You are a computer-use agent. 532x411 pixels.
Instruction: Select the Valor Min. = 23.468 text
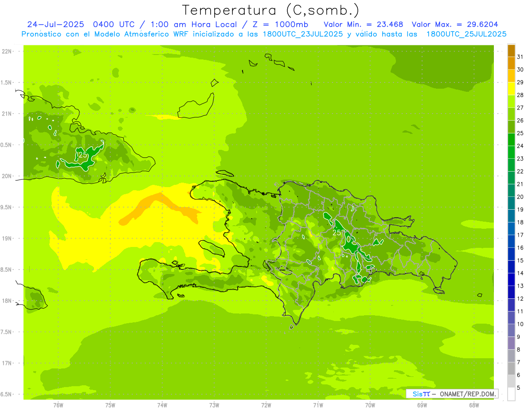(x=363, y=24)
